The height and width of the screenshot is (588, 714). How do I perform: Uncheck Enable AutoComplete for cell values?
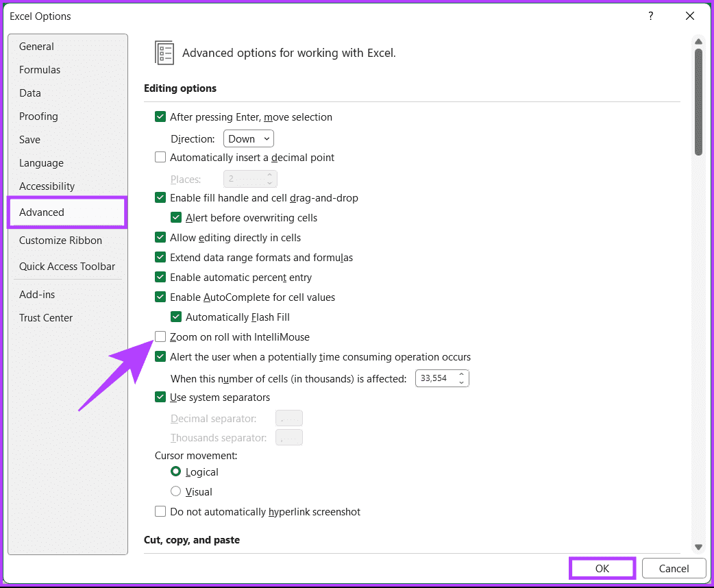coord(160,297)
